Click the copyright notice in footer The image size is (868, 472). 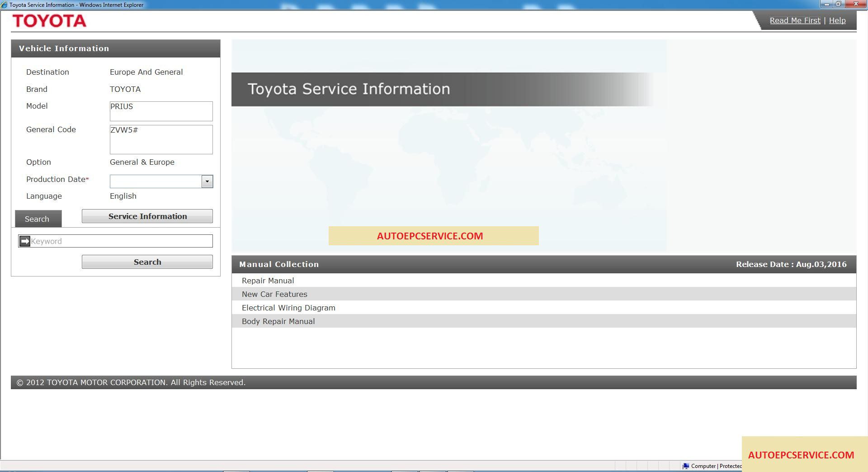[x=131, y=382]
